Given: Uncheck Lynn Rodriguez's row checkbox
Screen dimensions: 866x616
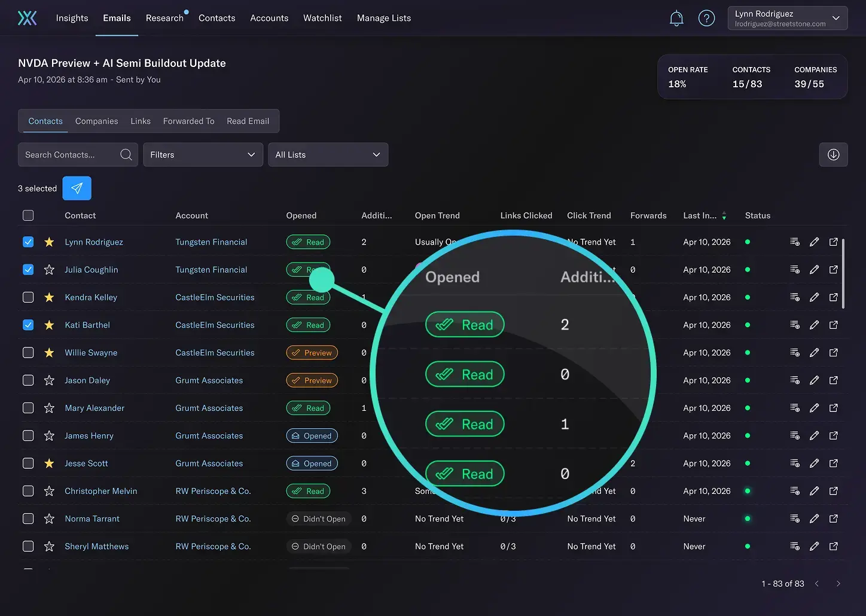Looking at the screenshot, I should click(x=28, y=242).
